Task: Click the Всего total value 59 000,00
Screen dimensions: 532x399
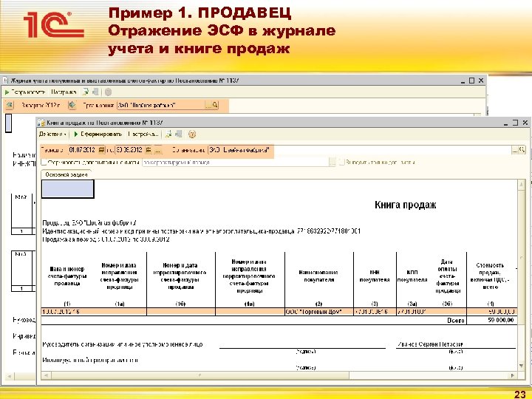Action: (501, 320)
